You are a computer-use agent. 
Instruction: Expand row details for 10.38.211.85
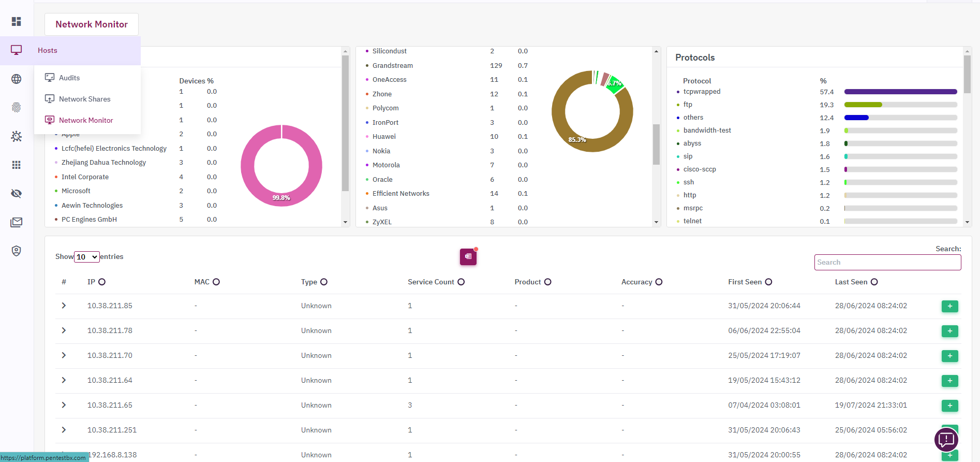point(64,306)
